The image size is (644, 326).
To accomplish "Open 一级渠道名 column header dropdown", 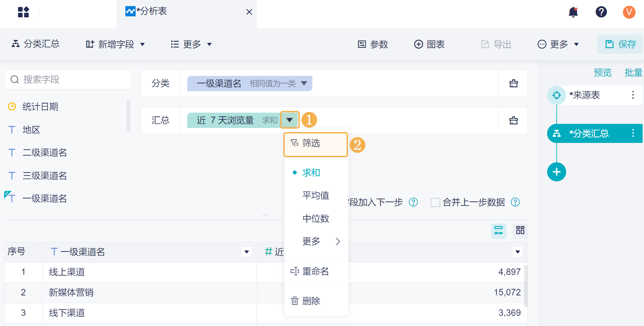I will click(x=247, y=252).
